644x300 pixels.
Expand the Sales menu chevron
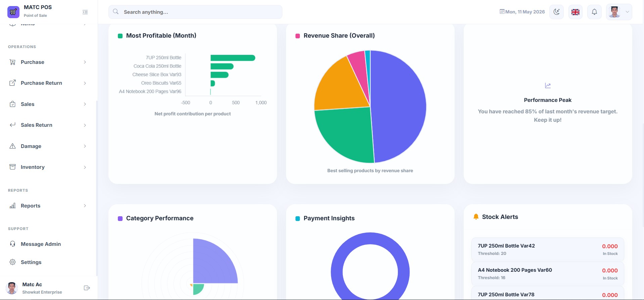click(x=85, y=104)
